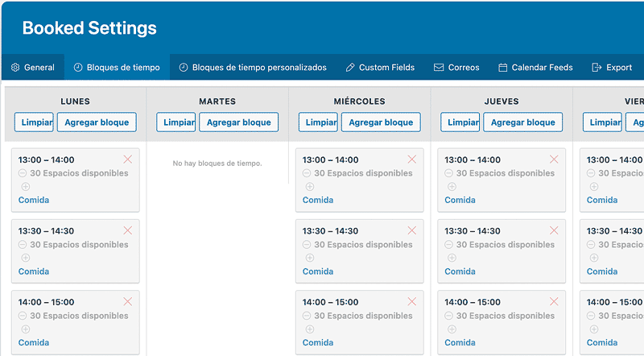Increase spaces for Jueves 14:00 block
Screen dimensions: 644x356
point(452,329)
